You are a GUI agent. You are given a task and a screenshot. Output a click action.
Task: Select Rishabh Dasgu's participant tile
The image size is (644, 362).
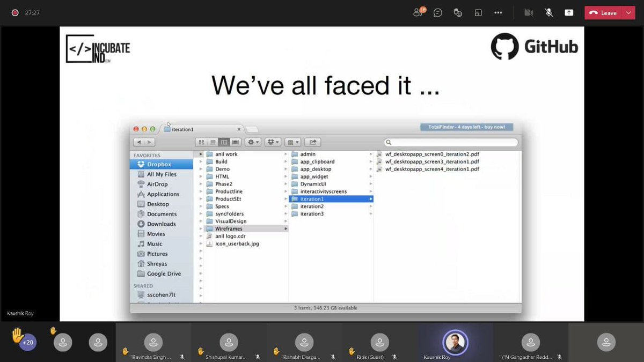(x=304, y=342)
